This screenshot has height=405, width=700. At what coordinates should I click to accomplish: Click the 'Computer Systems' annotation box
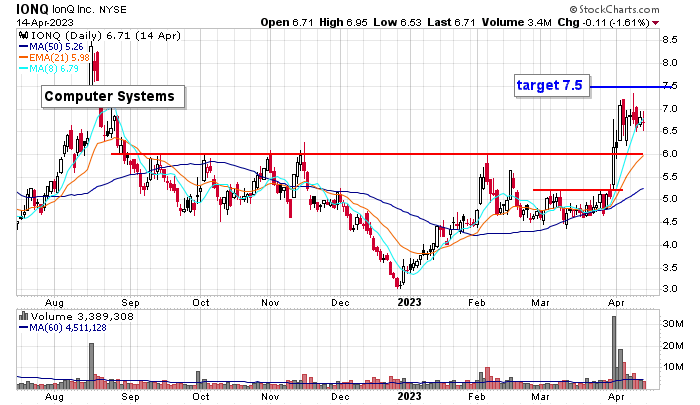point(113,96)
